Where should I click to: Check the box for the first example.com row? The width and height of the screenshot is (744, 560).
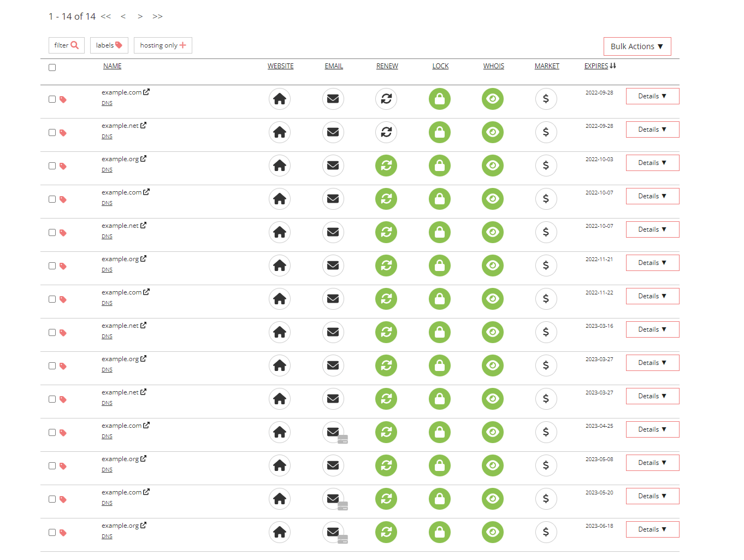click(x=52, y=99)
